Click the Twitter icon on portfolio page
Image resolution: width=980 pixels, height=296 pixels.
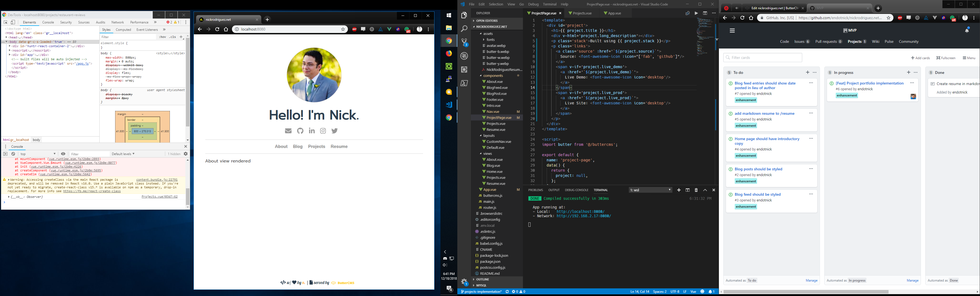(334, 131)
